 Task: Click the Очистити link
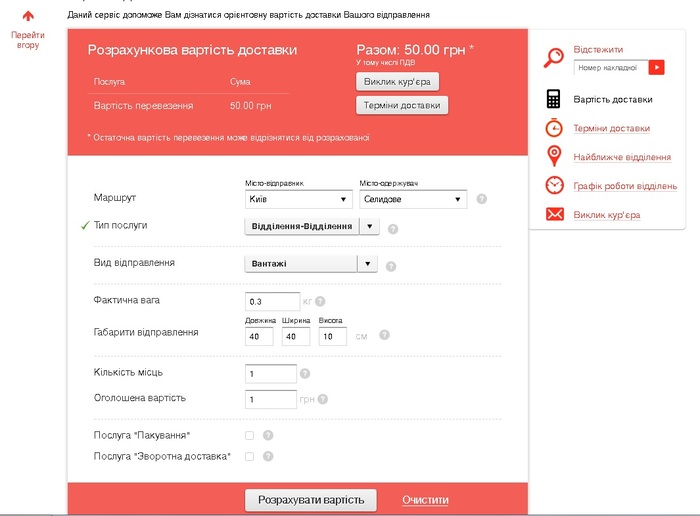(425, 500)
